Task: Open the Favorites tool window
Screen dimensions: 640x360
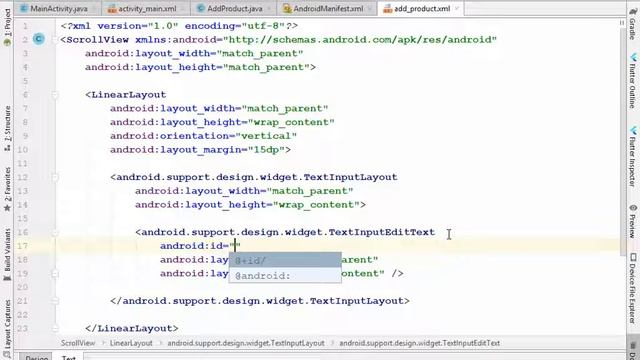Action: coord(7,189)
